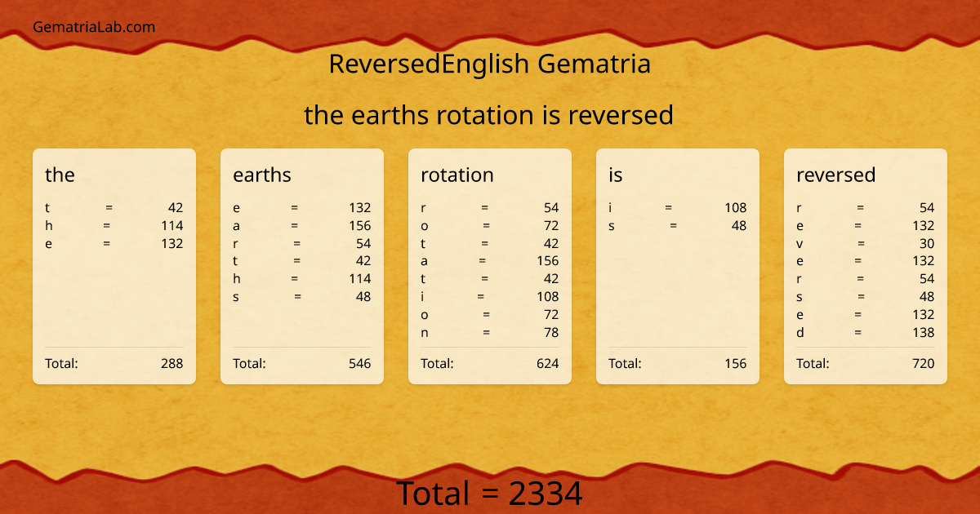Click total 288 in the 'the' card
Viewport: 980px width, 514px height.
pyautogui.click(x=172, y=364)
